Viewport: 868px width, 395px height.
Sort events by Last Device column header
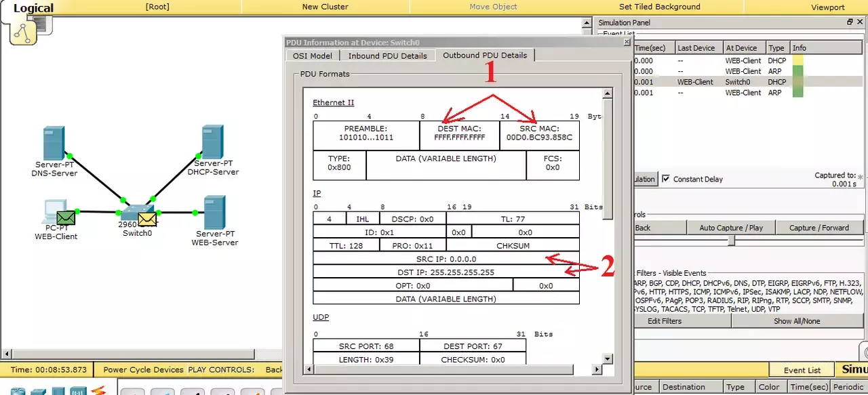(698, 48)
